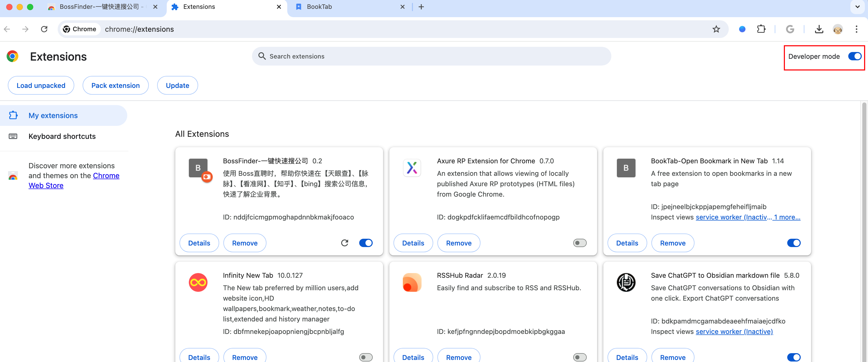
Task: Click the Google G icon in toolbar
Action: pyautogui.click(x=790, y=29)
